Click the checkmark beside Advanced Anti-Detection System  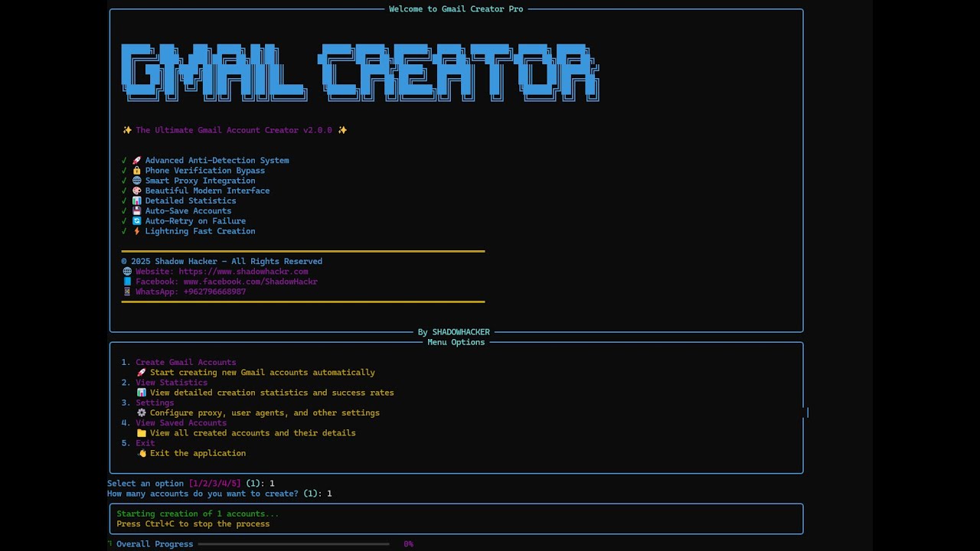[x=124, y=161]
